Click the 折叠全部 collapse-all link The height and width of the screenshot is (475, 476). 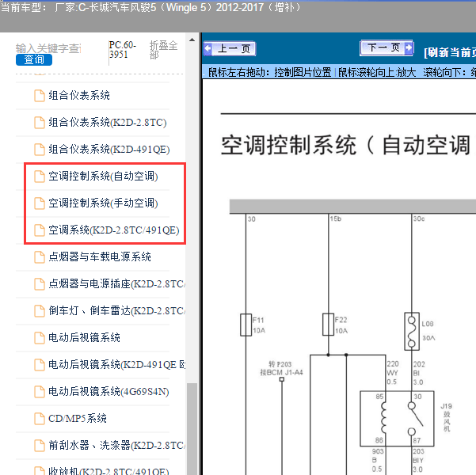[163, 50]
